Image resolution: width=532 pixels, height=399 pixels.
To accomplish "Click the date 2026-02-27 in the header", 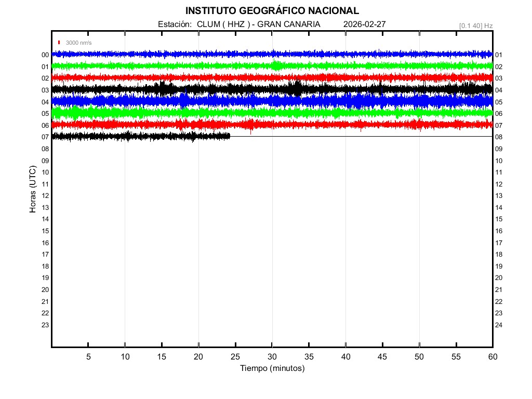I will pyautogui.click(x=364, y=24).
